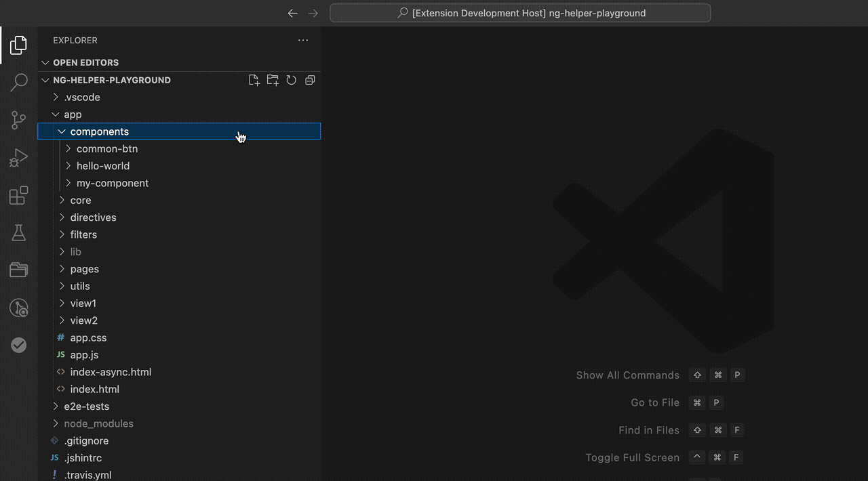Screen dimensions: 868x481
Task: Open the Testing beaker view
Action: (18, 233)
